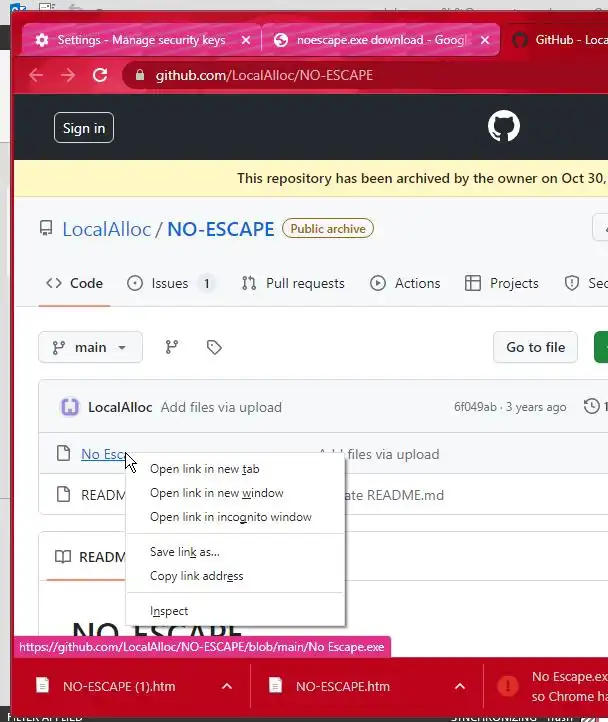Viewport: 608px width, 722px height.
Task: Open the Issues tab
Action: pos(171,283)
